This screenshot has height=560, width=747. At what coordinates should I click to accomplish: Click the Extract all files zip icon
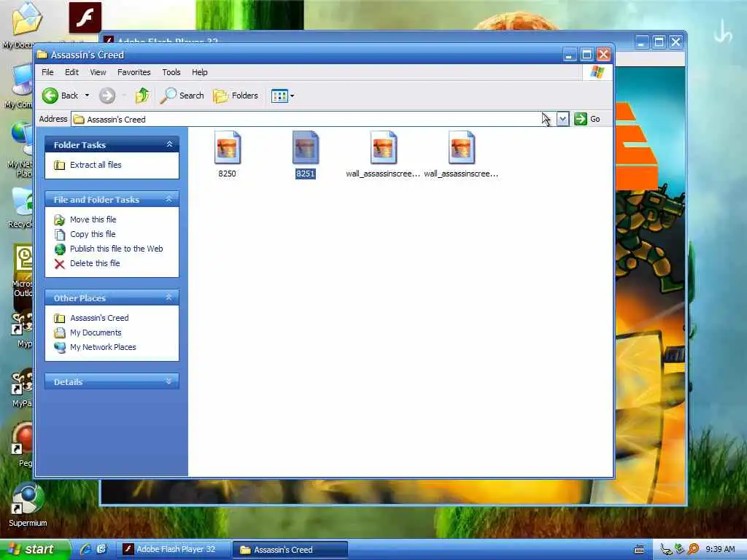[x=60, y=166]
